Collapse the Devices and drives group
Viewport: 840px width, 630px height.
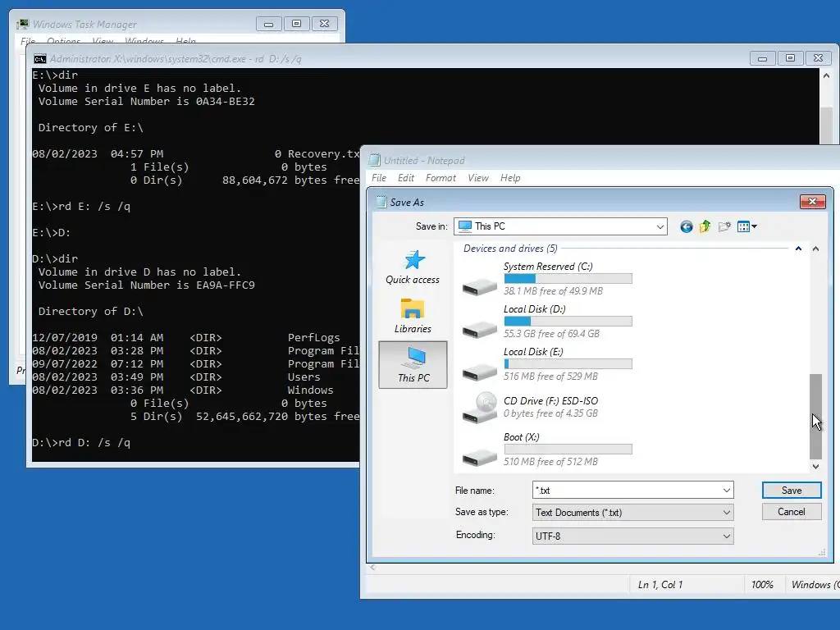[798, 249]
